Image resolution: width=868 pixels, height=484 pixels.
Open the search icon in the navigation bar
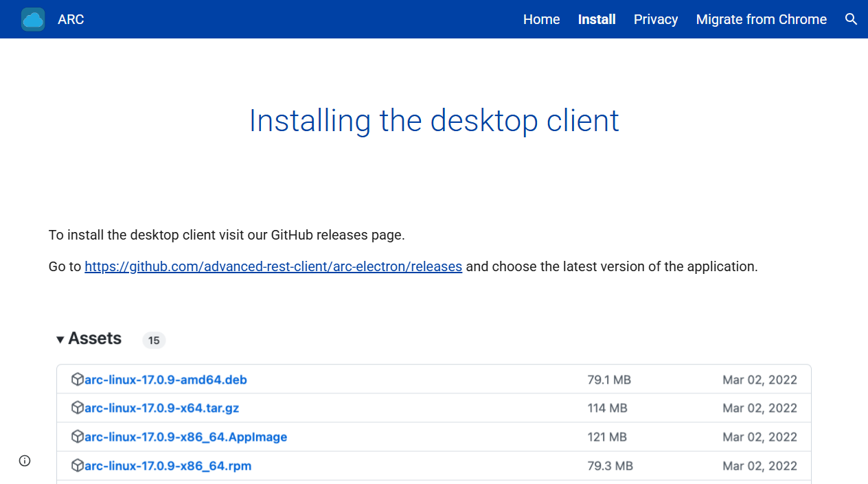[851, 19]
